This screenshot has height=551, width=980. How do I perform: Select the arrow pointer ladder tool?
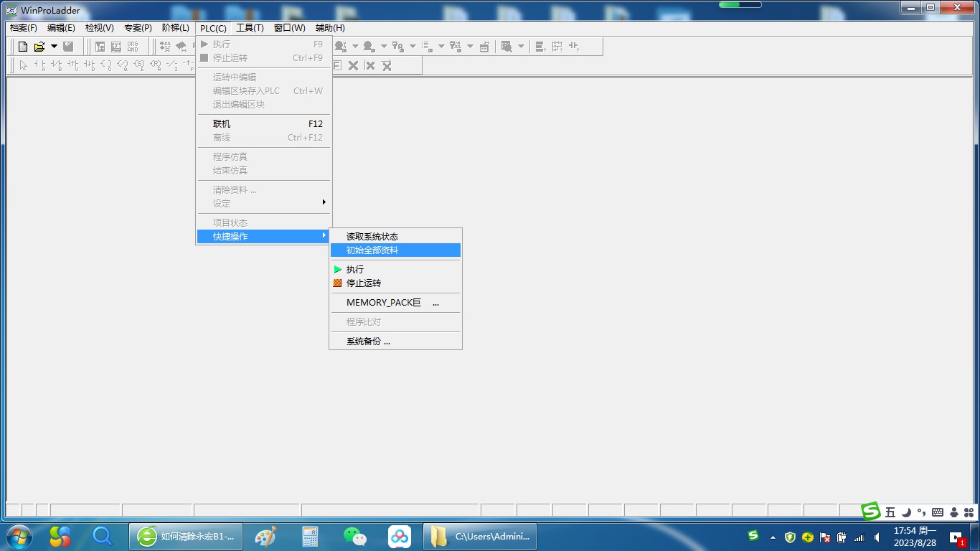pyautogui.click(x=23, y=66)
